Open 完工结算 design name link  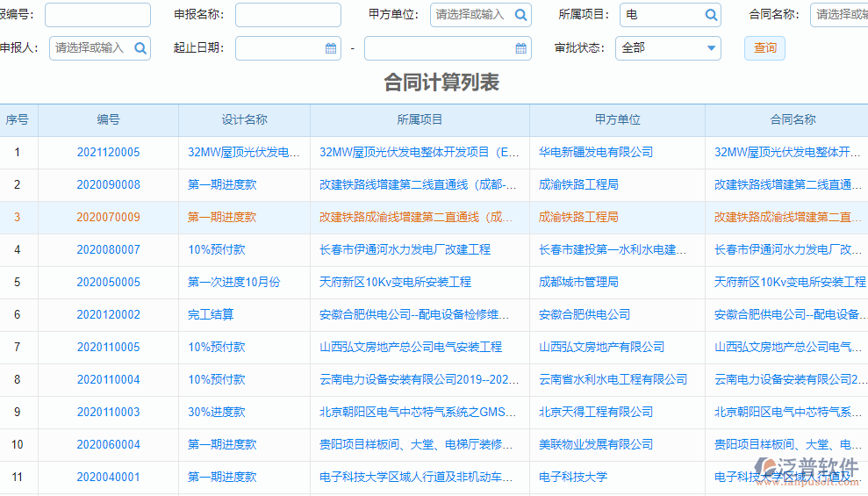tap(211, 315)
